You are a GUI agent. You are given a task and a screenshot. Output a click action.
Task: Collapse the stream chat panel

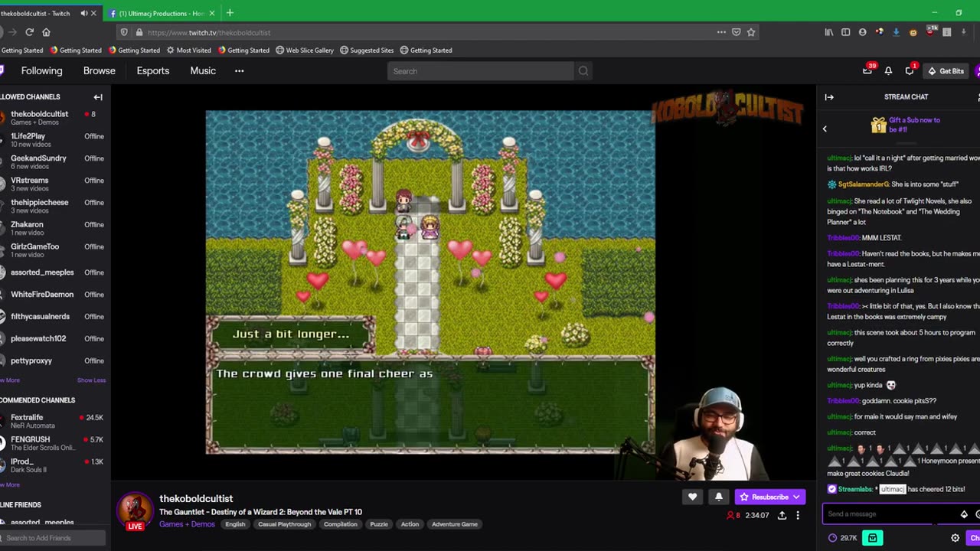tap(829, 97)
